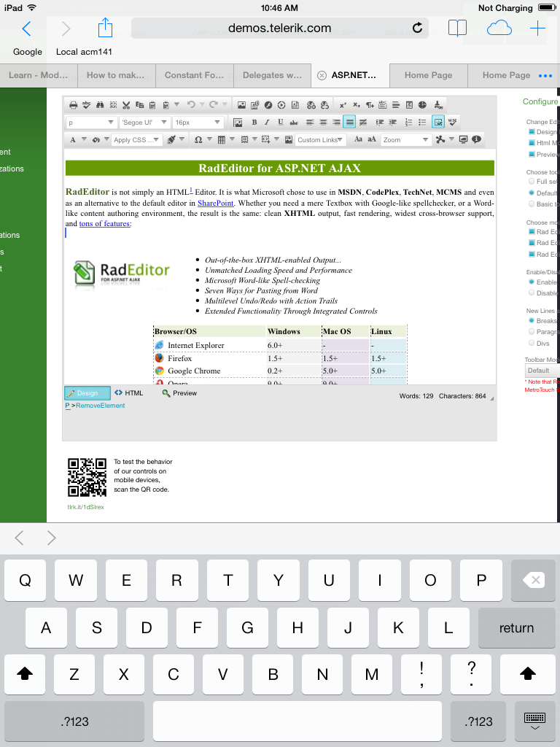Click the Undo arrow icon
The width and height of the screenshot is (560, 747).
pos(191,104)
